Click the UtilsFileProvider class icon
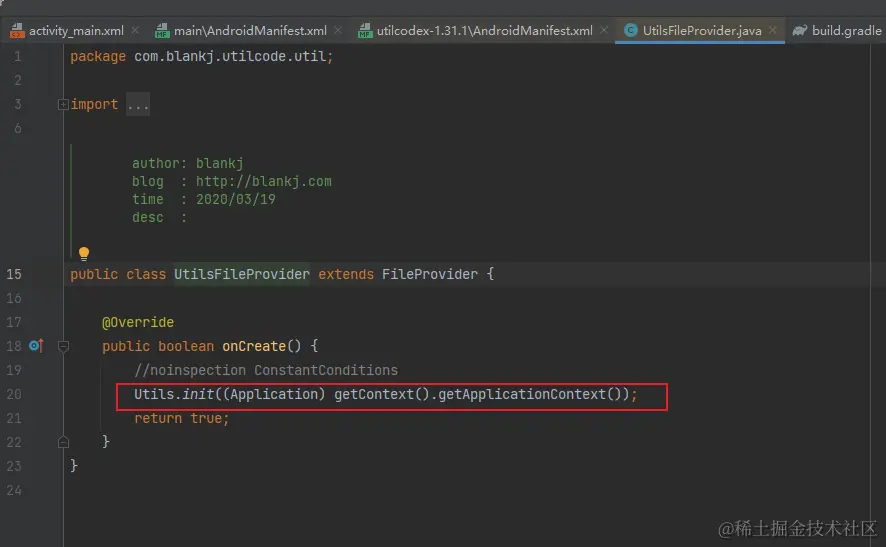The image size is (886, 547). pyautogui.click(x=631, y=31)
